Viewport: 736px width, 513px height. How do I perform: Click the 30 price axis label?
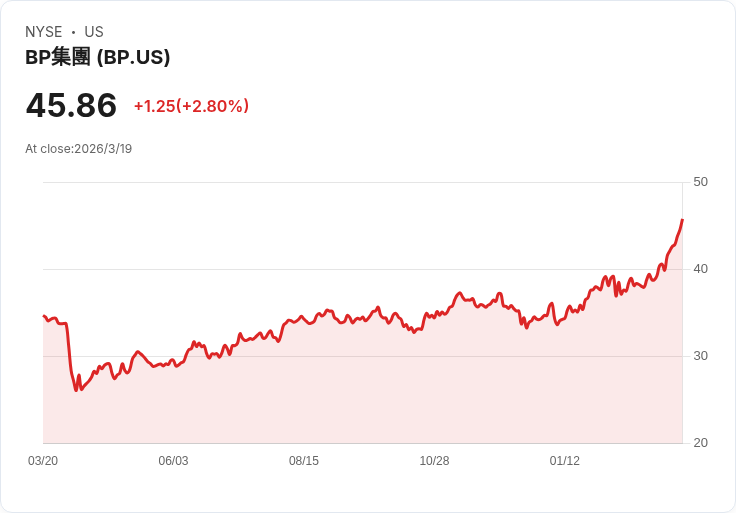click(700, 356)
